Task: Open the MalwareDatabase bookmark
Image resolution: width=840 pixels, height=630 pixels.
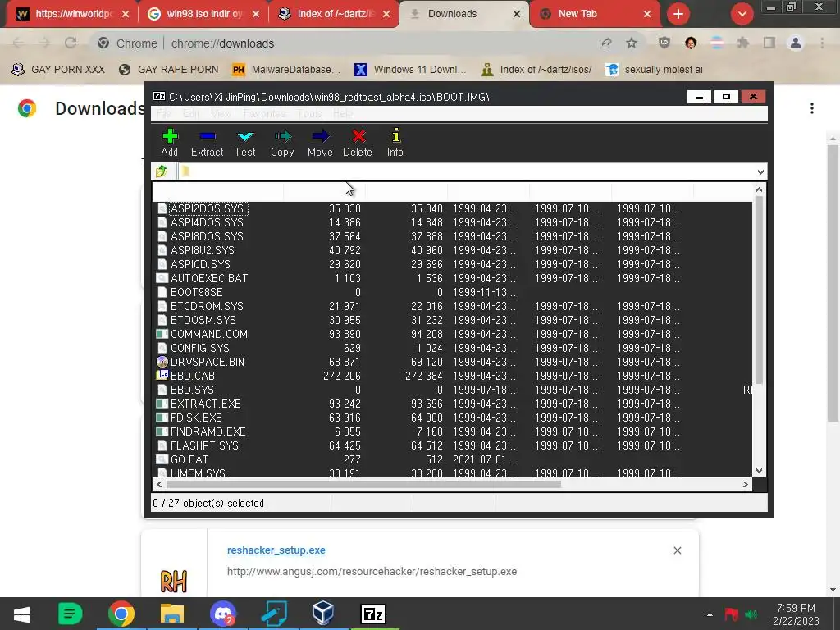Action: [286, 70]
